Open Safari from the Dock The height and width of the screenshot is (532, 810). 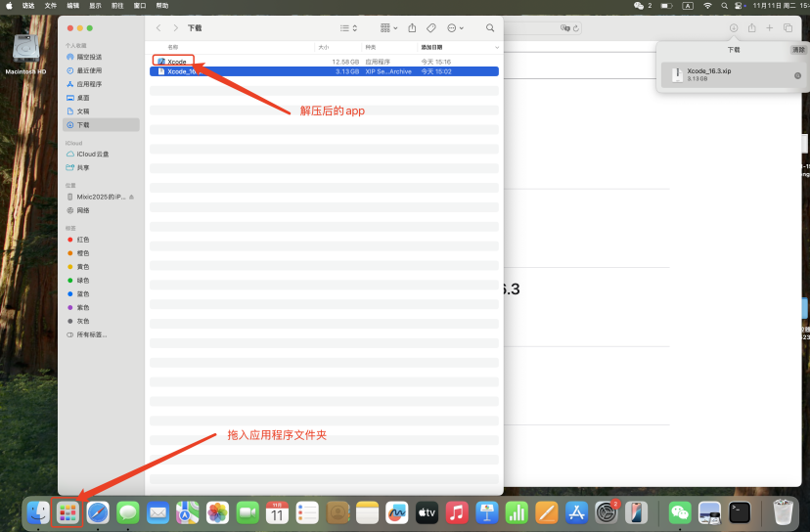click(98, 512)
